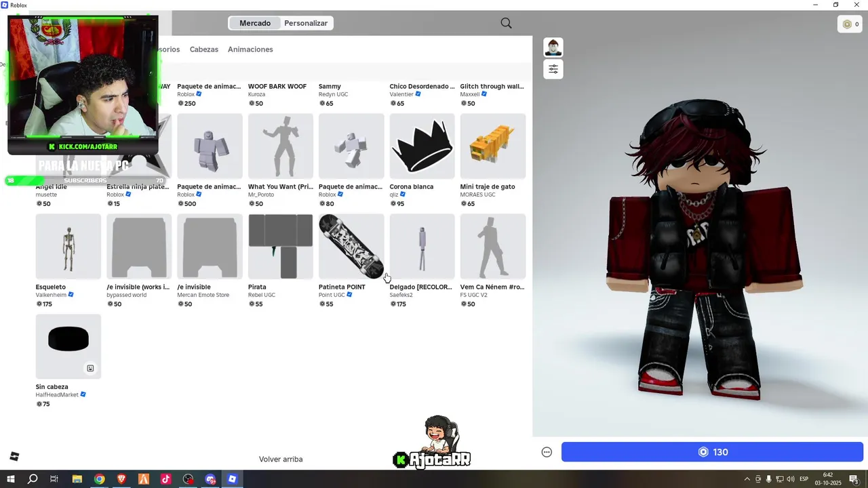Select the Pirata item thumbnail
Viewport: 868px width, 488px height.
pos(281,247)
